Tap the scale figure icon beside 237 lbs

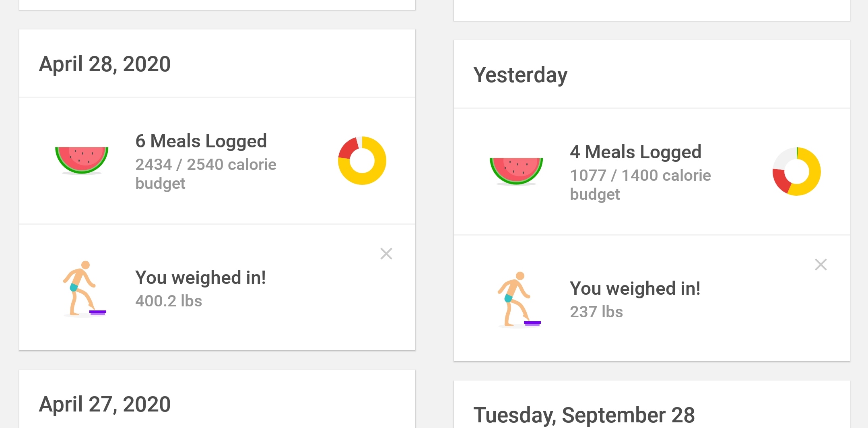(519, 299)
